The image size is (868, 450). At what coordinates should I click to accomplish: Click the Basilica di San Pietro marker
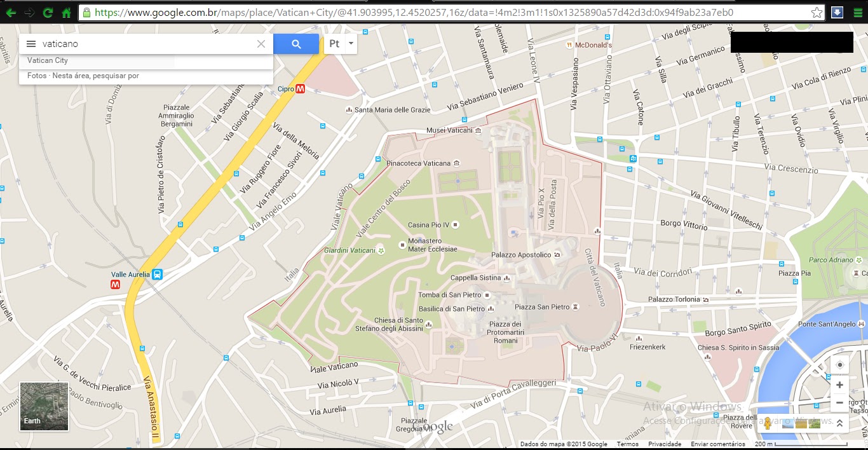click(491, 309)
